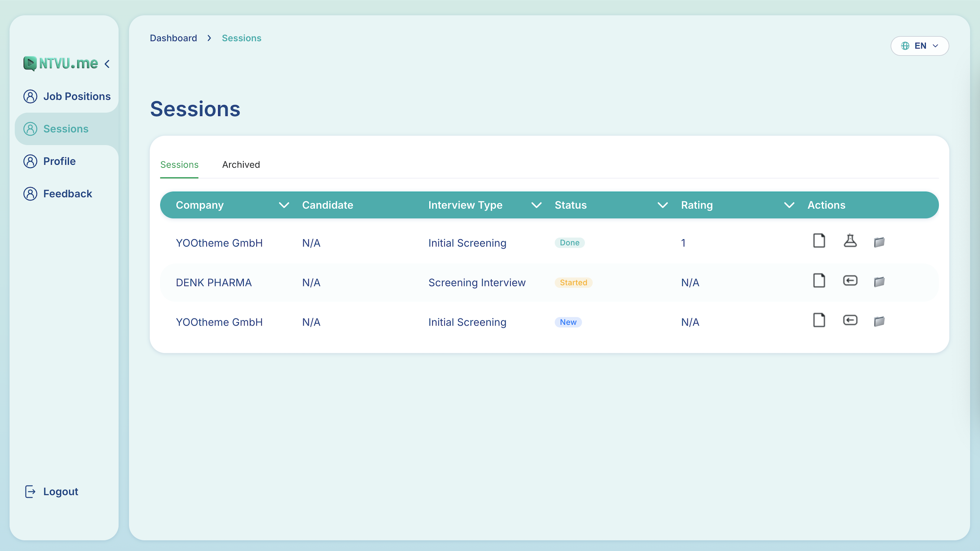Image resolution: width=980 pixels, height=551 pixels.
Task: Open the test/flask action for YOOtheme Done session
Action: pyautogui.click(x=850, y=241)
